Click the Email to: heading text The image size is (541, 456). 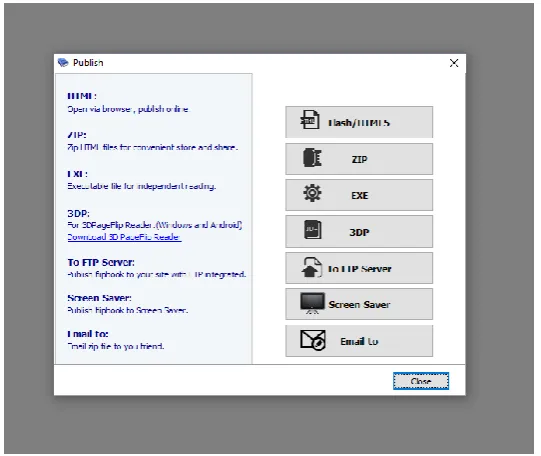pyautogui.click(x=88, y=334)
